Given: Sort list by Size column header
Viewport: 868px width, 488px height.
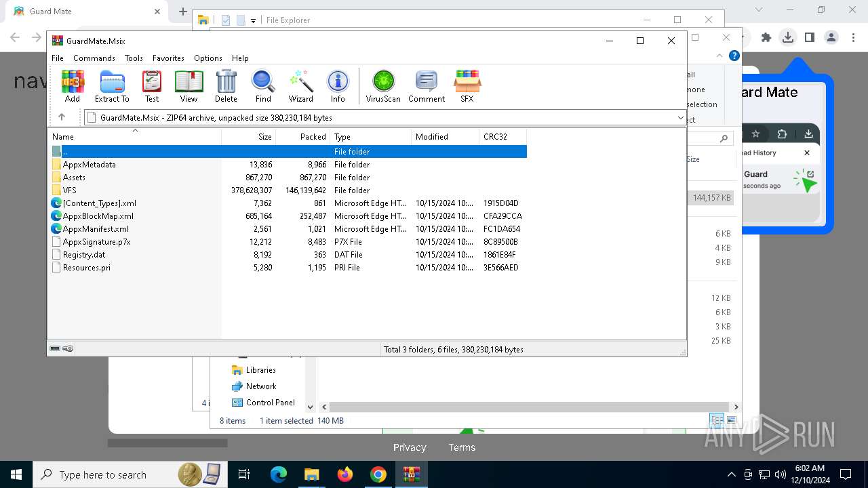Looking at the screenshot, I should click(x=249, y=136).
